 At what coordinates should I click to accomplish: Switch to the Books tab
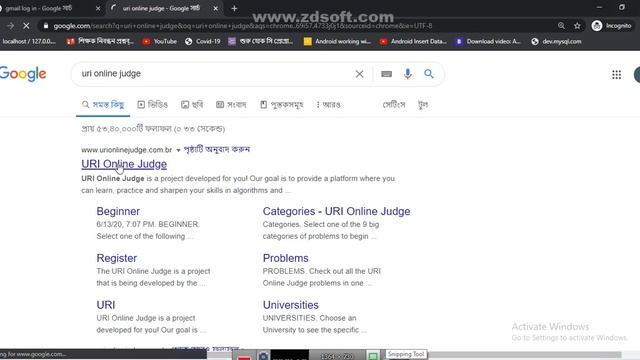[282, 105]
